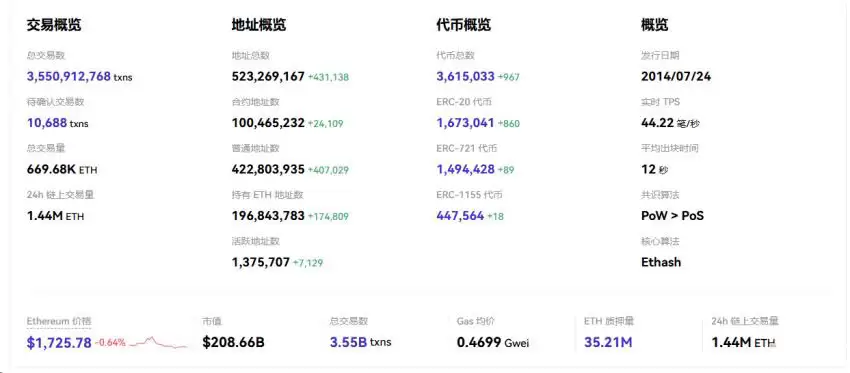Click 1.44M ETH in transaction overview

click(x=55, y=216)
